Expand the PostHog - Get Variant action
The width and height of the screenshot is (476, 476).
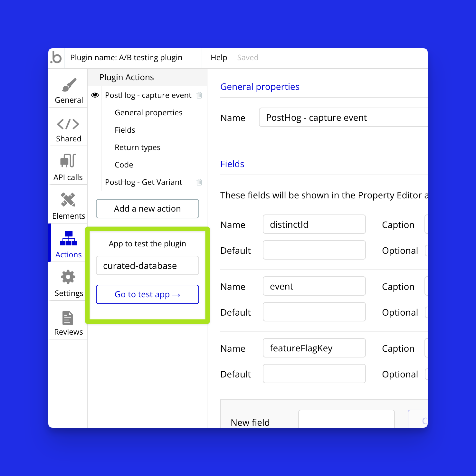144,182
